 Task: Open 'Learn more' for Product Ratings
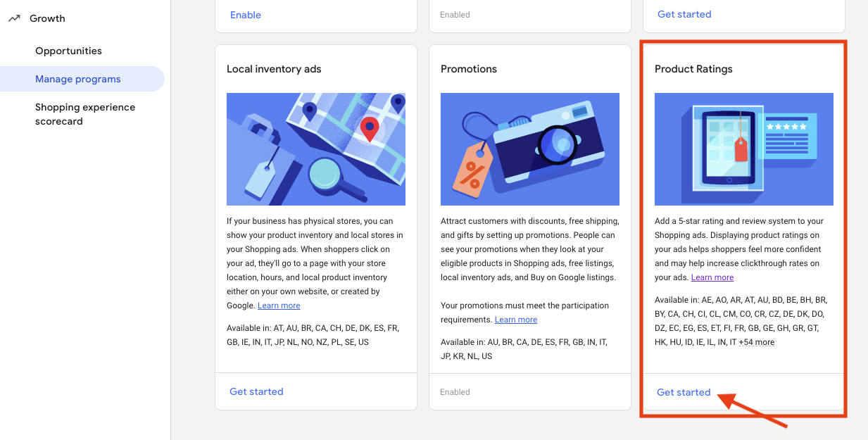click(x=712, y=277)
